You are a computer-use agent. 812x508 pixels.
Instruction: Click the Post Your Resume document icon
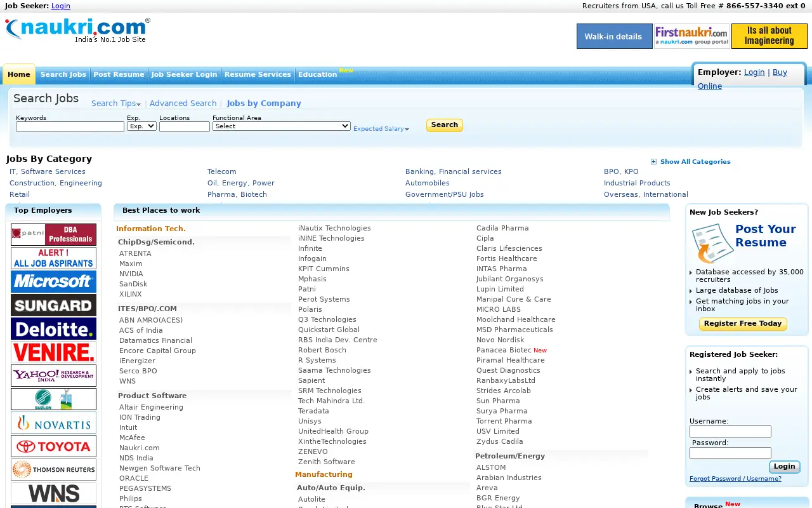pyautogui.click(x=712, y=243)
